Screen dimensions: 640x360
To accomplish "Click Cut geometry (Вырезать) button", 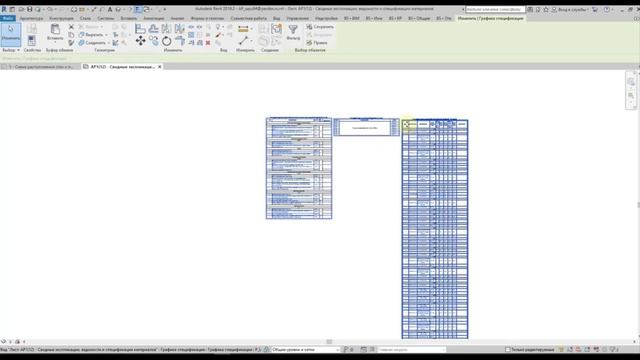I will 91,35.
